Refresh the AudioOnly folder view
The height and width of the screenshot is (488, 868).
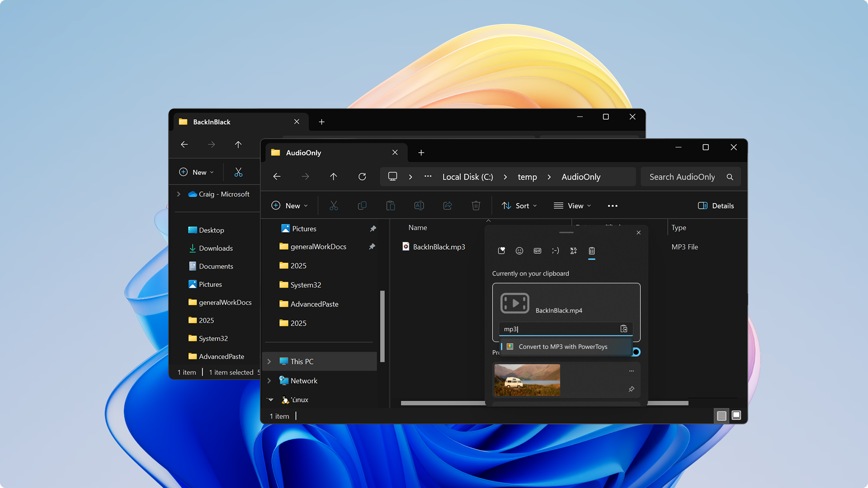(x=362, y=177)
